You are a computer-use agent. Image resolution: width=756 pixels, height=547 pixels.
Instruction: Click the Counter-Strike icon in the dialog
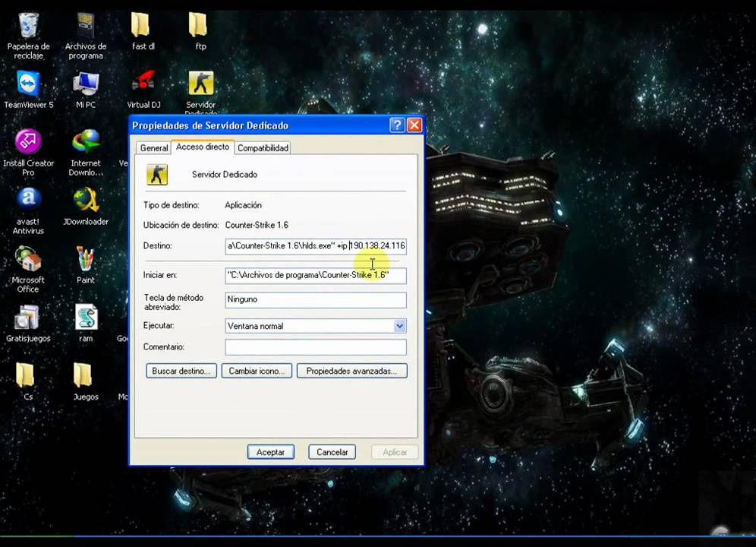point(156,174)
